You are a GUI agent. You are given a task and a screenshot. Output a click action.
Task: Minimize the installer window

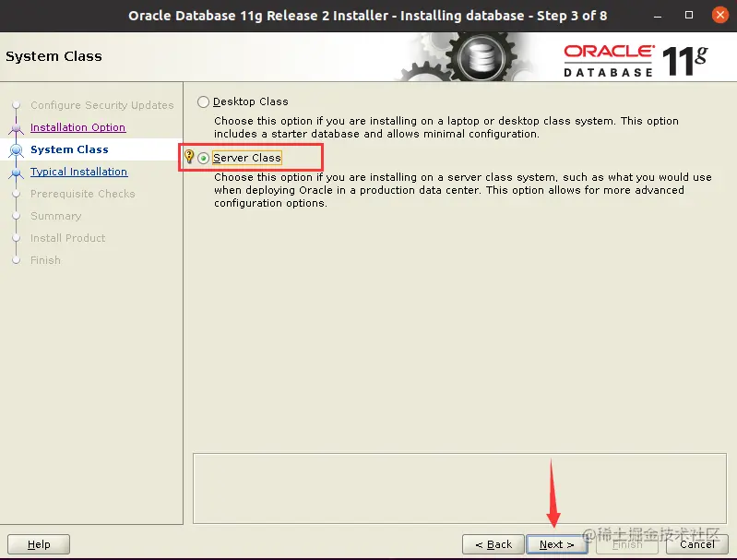[x=658, y=16]
